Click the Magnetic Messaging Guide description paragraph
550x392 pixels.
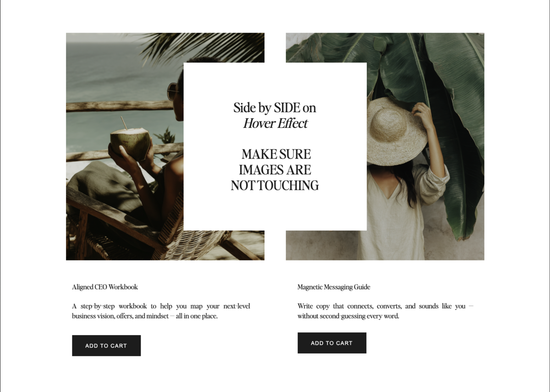coord(385,311)
